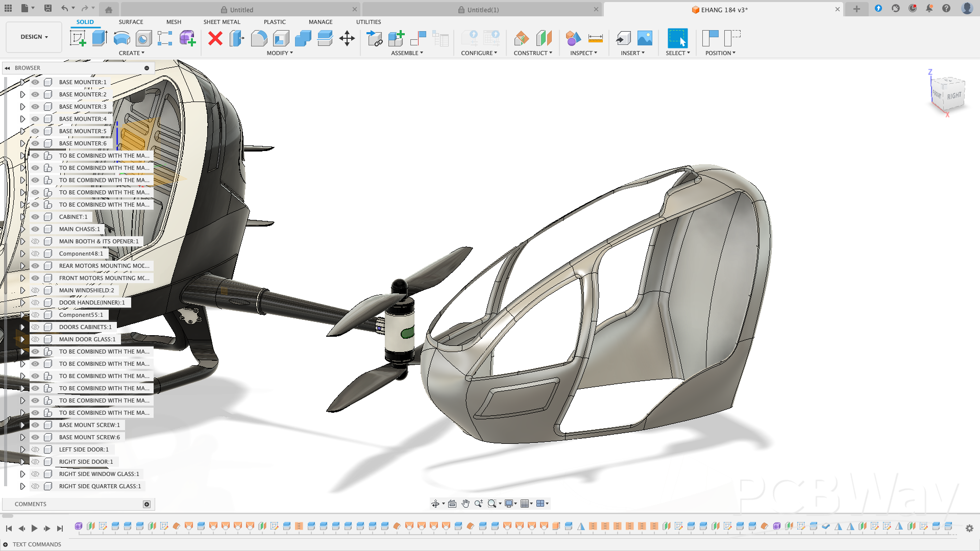Switch to the SURFACE tab
Image resolution: width=980 pixels, height=551 pixels.
pyautogui.click(x=131, y=22)
